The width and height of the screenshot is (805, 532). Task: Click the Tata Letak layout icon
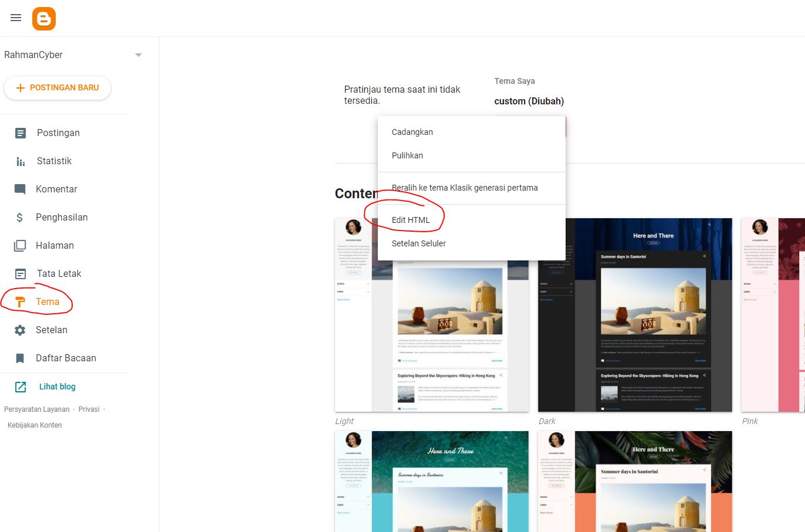[x=21, y=274]
